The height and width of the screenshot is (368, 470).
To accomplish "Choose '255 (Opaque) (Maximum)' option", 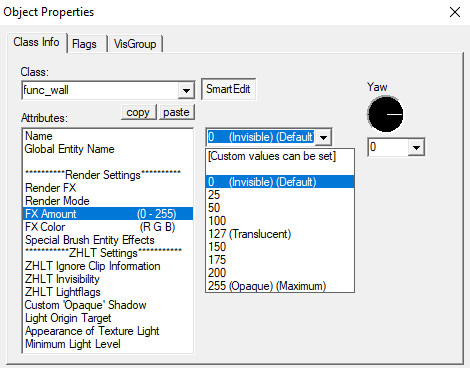I will point(280,286).
